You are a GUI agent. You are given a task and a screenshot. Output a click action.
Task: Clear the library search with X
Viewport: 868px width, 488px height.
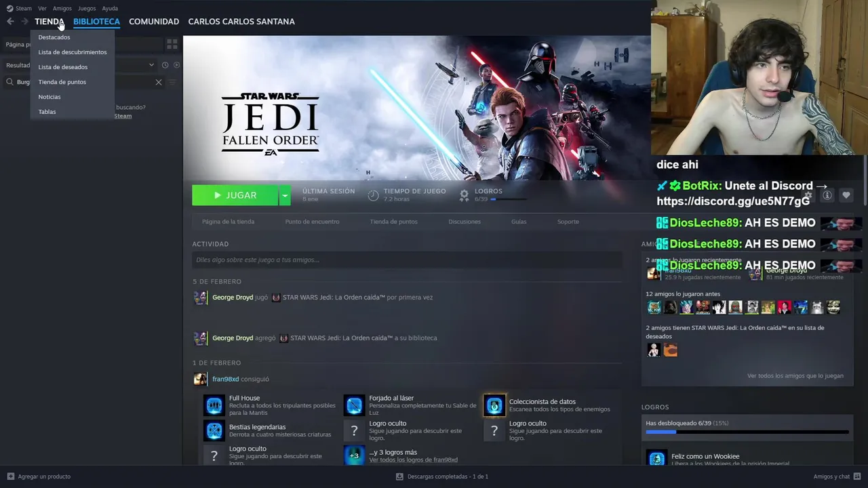tap(159, 82)
